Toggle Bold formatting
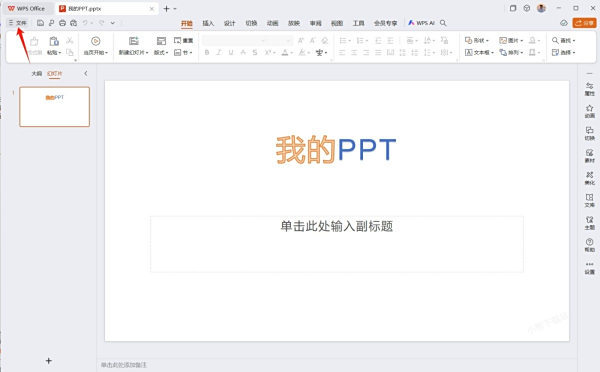600x372 pixels. (207, 52)
